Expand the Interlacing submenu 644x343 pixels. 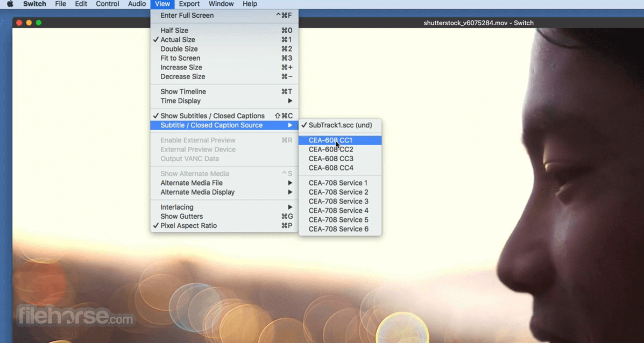(x=224, y=207)
